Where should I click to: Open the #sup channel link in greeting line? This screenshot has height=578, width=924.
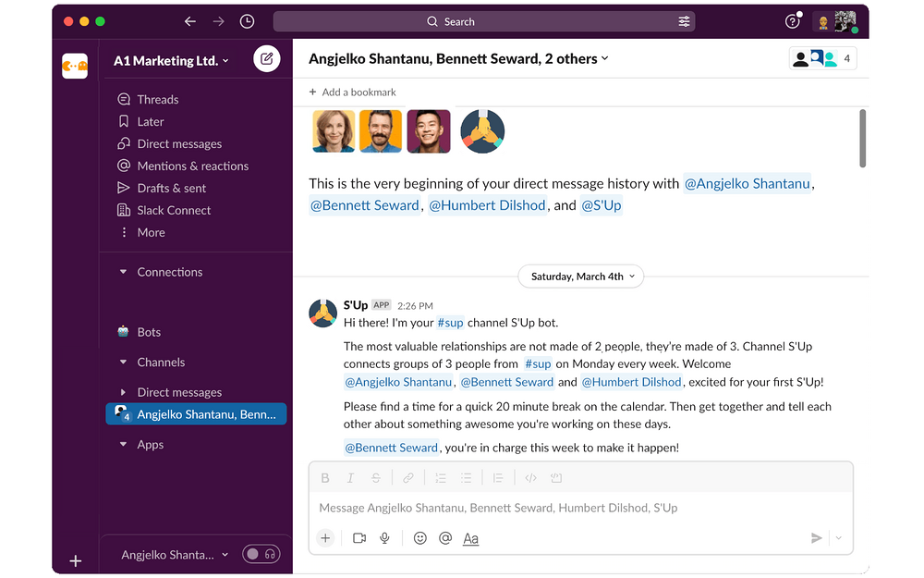(x=450, y=323)
